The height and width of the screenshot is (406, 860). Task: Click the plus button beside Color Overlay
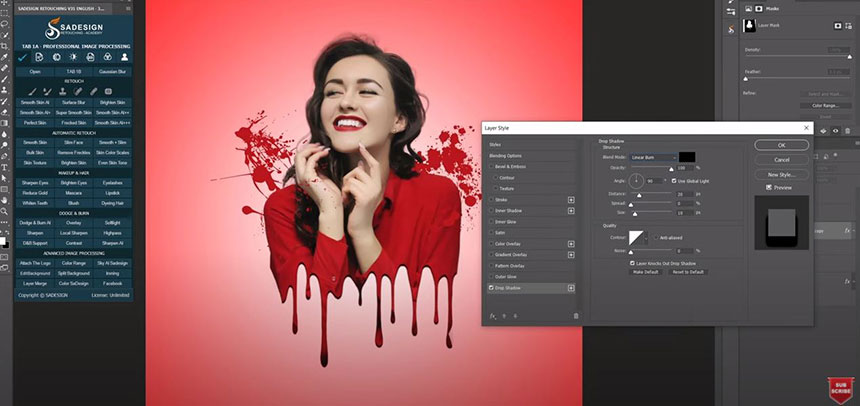[x=571, y=244]
